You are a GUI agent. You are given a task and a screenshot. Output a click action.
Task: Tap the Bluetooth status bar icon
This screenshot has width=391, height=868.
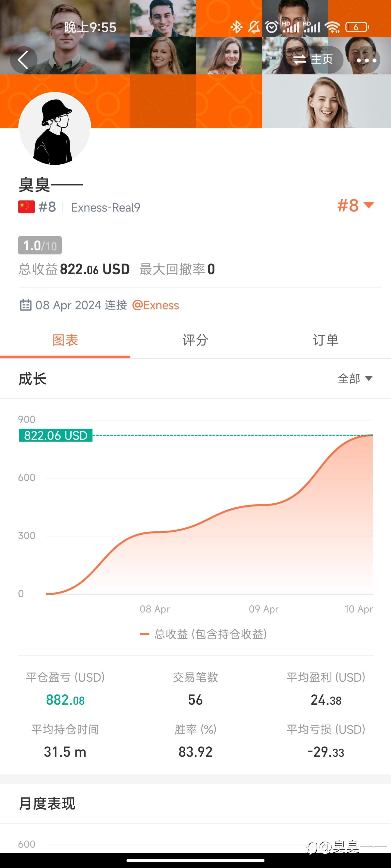(x=236, y=27)
